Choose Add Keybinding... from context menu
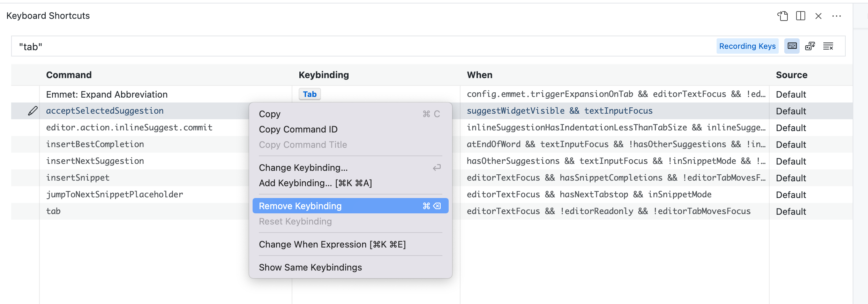 (315, 183)
